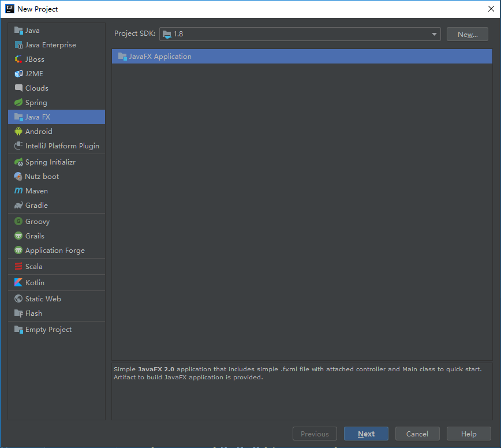Pick the Clouds label
The image size is (501, 448).
[x=37, y=88]
